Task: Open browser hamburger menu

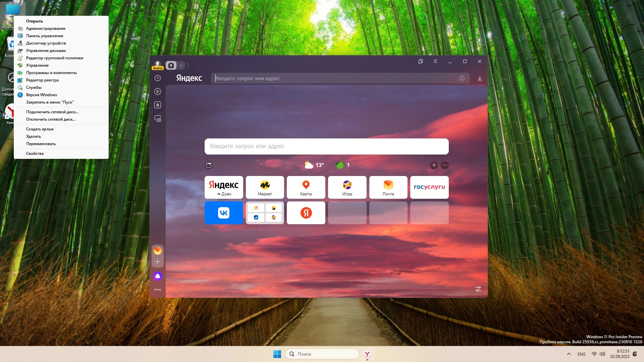Action: pos(435,61)
